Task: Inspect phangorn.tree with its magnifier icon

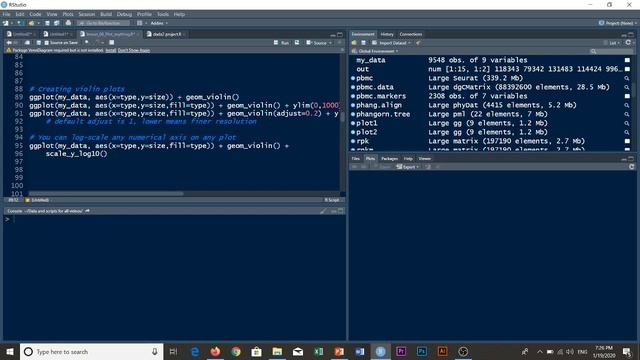Action: pyautogui.click(x=627, y=114)
